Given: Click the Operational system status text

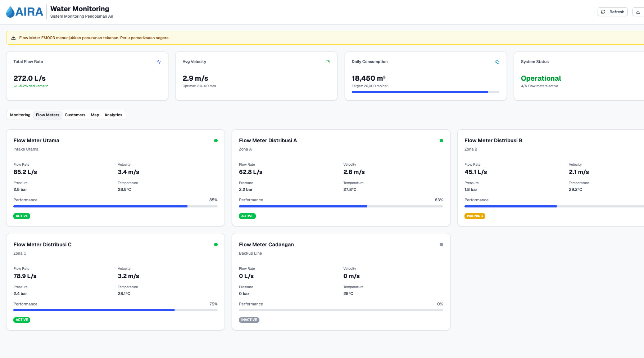Looking at the screenshot, I should (x=541, y=78).
